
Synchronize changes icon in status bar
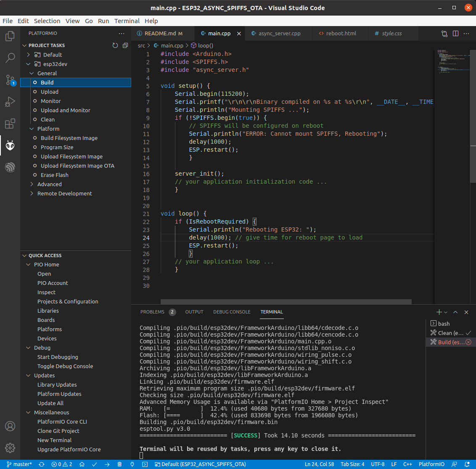pyautogui.click(x=42, y=464)
